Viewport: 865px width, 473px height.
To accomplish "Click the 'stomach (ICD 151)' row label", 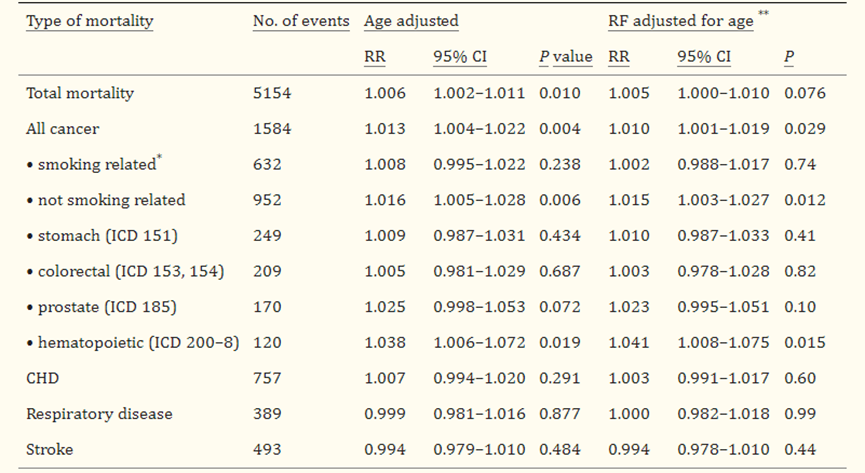I will 101,235.
